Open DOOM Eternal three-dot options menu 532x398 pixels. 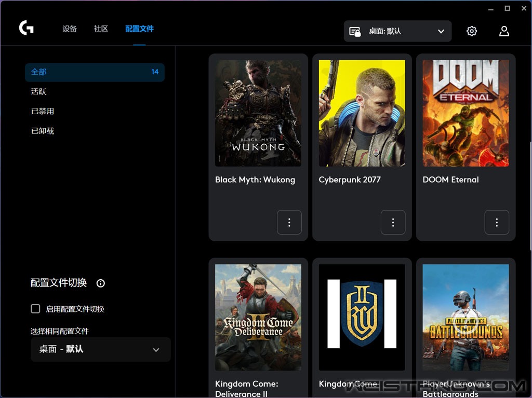[x=497, y=223]
